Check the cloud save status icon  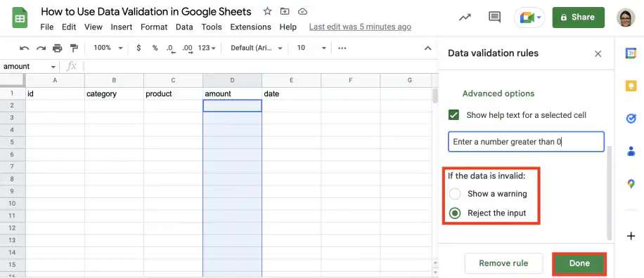303,11
